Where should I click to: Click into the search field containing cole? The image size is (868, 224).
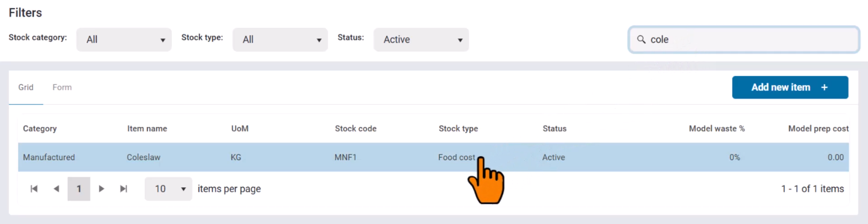click(x=750, y=39)
